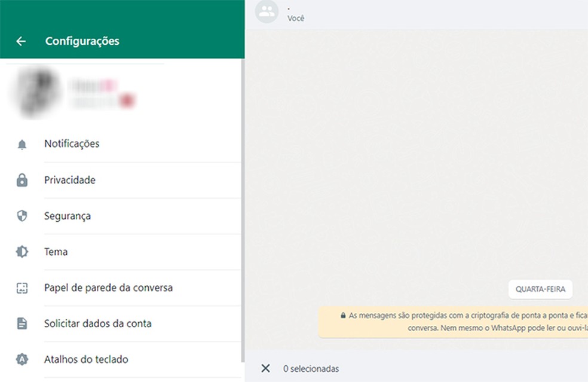This screenshot has width=588, height=382.
Task: Select the Segurança menu item
Action: (x=67, y=216)
